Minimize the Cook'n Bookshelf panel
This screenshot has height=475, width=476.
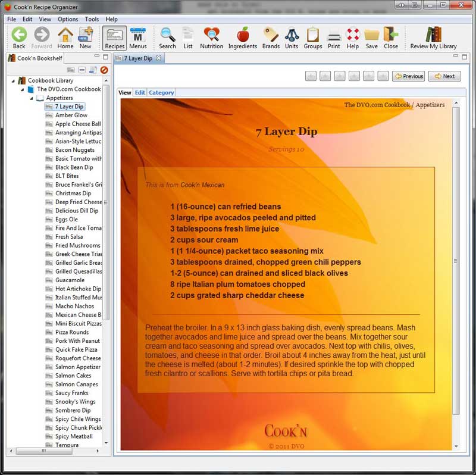coord(97,56)
